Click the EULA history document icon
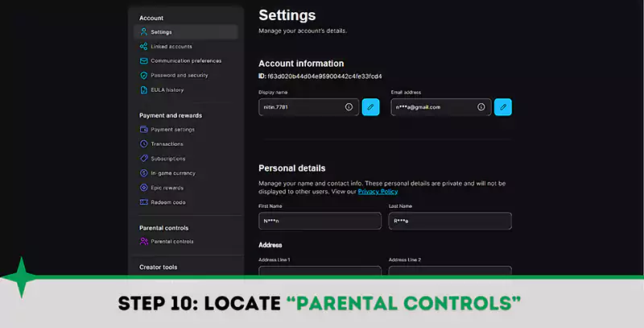The width and height of the screenshot is (644, 328). tap(144, 90)
